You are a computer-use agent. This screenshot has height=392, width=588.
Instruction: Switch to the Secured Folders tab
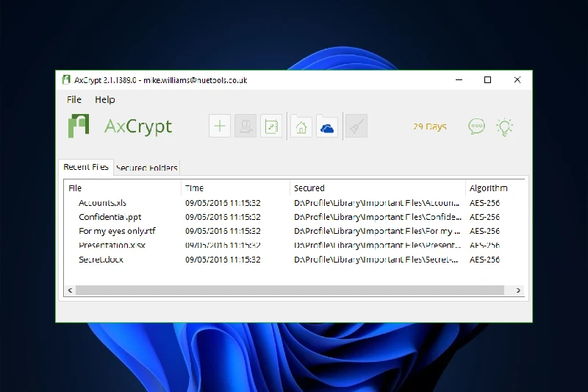click(146, 168)
